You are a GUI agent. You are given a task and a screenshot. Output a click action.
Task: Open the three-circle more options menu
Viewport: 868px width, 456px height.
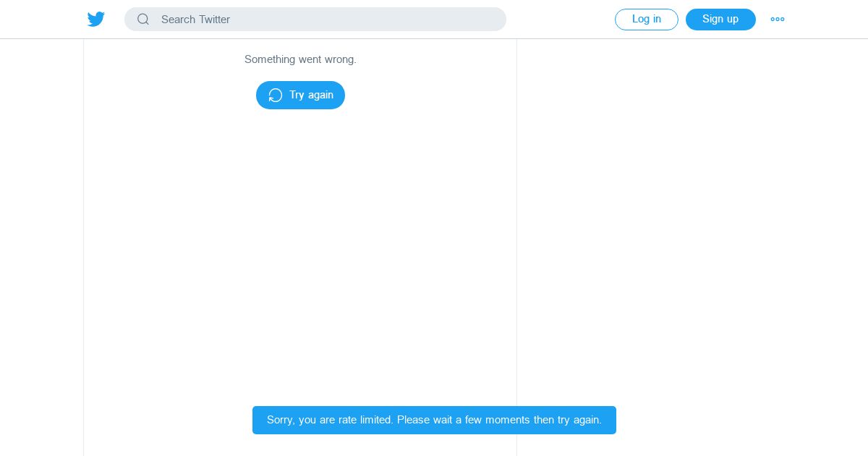pyautogui.click(x=778, y=20)
